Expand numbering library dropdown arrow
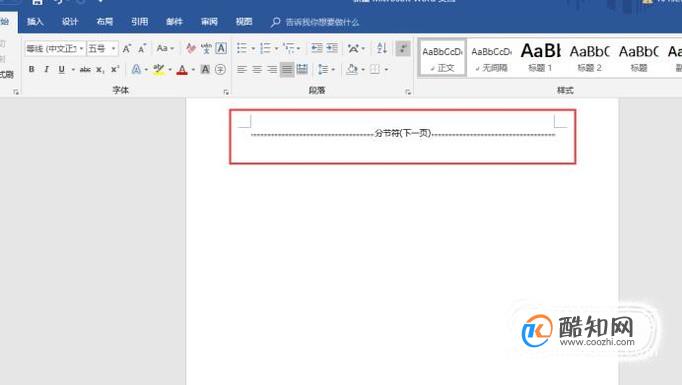Image resolution: width=682 pixels, height=385 pixels. (276, 48)
